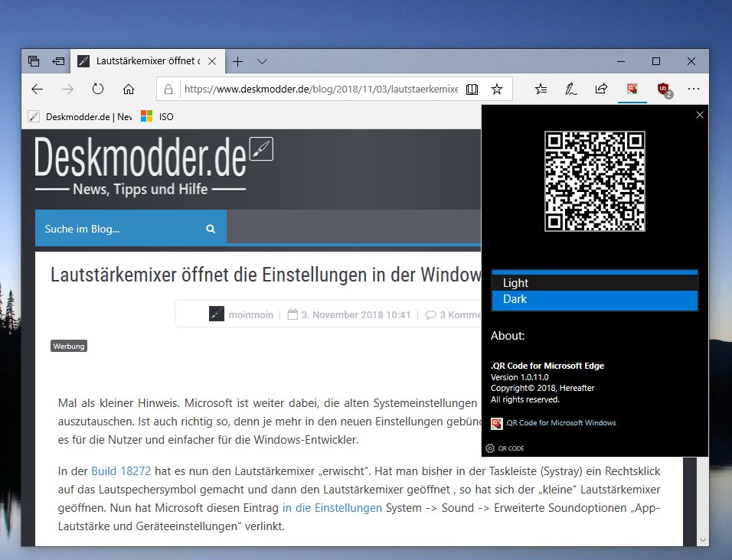Click the Deskmodder.de site logo
This screenshot has height=560, width=732.
pos(154,165)
